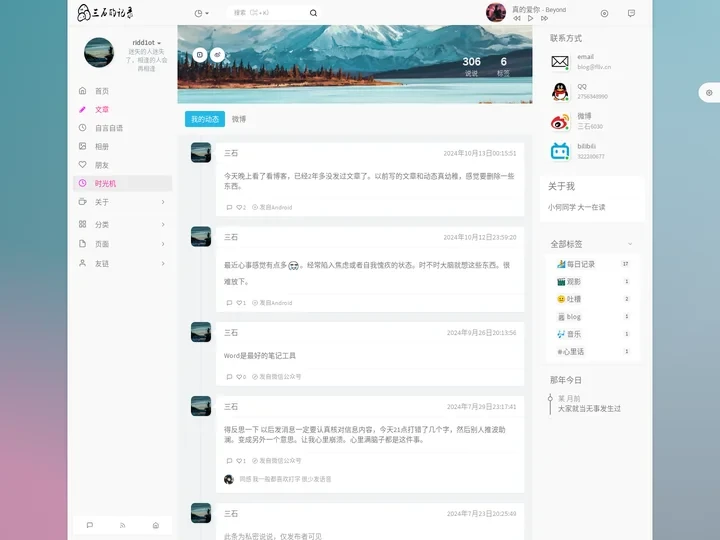Play the song 真的爱你 - Beyond
The height and width of the screenshot is (540, 720).
click(530, 18)
